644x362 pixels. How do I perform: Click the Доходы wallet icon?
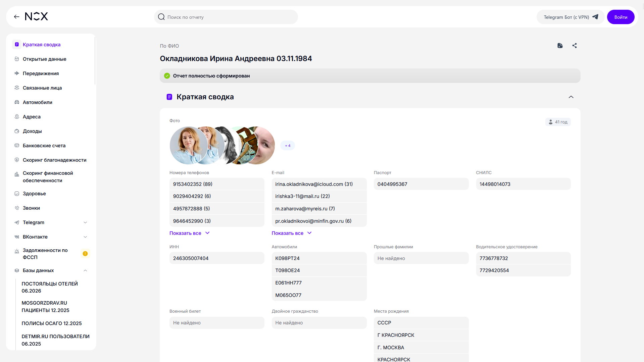[x=17, y=131]
